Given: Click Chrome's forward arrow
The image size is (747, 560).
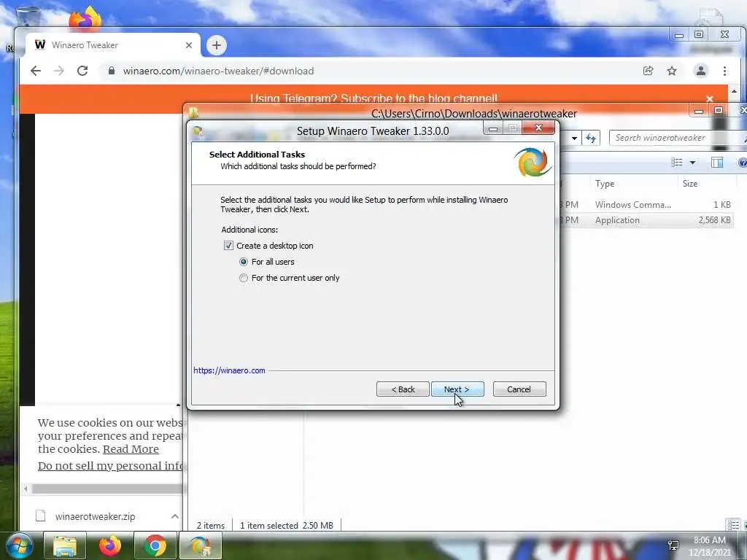Looking at the screenshot, I should (x=58, y=71).
